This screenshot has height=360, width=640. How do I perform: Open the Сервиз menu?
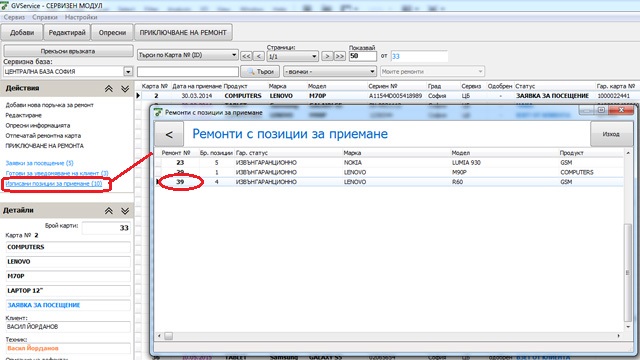pos(14,17)
